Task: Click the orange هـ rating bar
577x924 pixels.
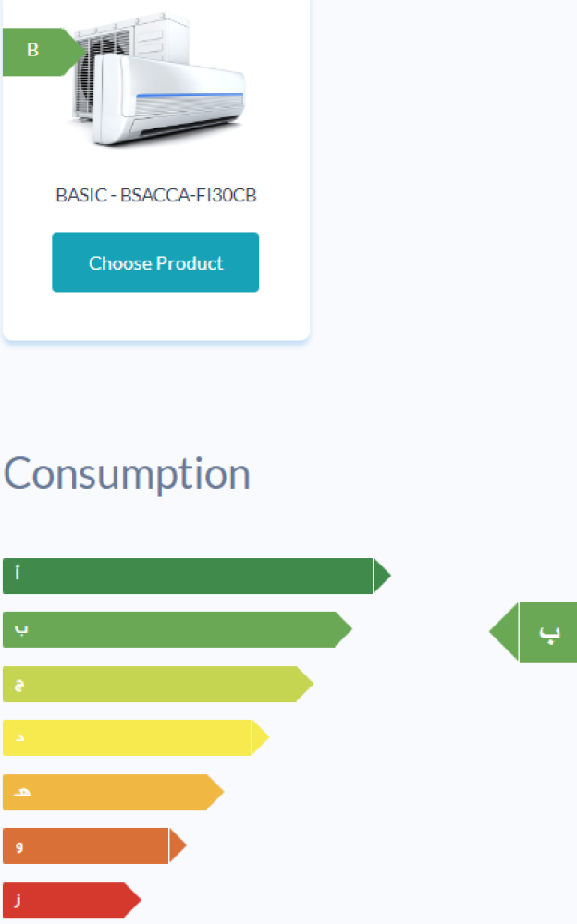Action: (x=114, y=792)
